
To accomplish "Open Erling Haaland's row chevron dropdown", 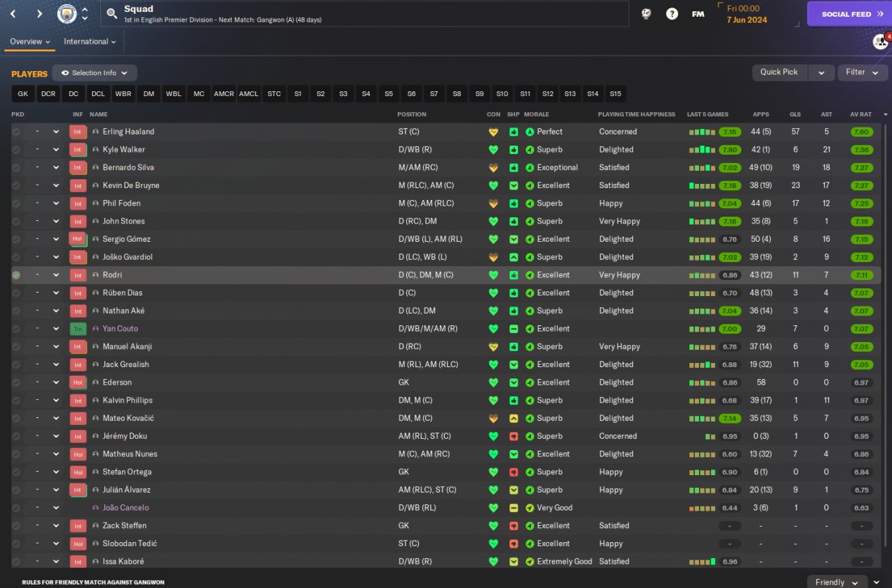I will (x=56, y=132).
